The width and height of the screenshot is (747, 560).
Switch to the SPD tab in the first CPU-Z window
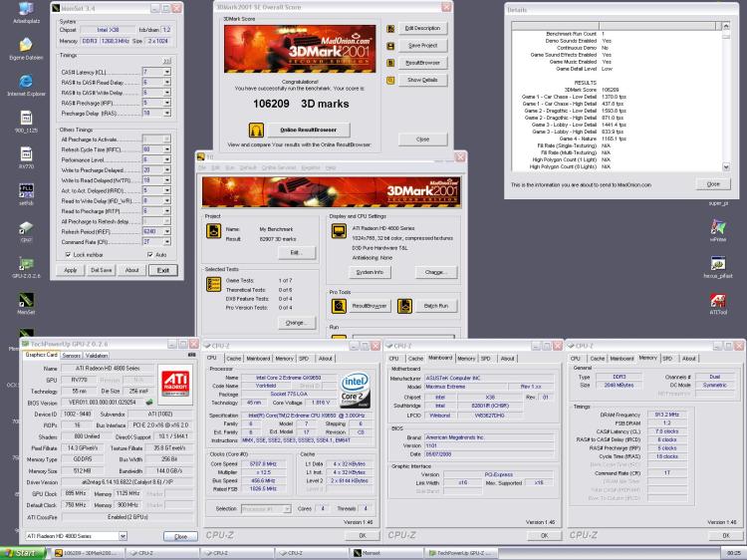pyautogui.click(x=302, y=358)
